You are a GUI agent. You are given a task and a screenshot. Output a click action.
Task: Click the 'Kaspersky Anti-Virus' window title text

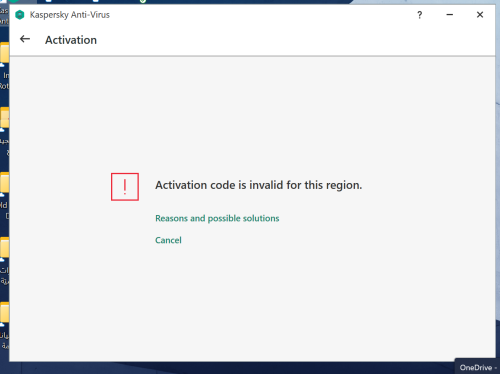point(70,15)
